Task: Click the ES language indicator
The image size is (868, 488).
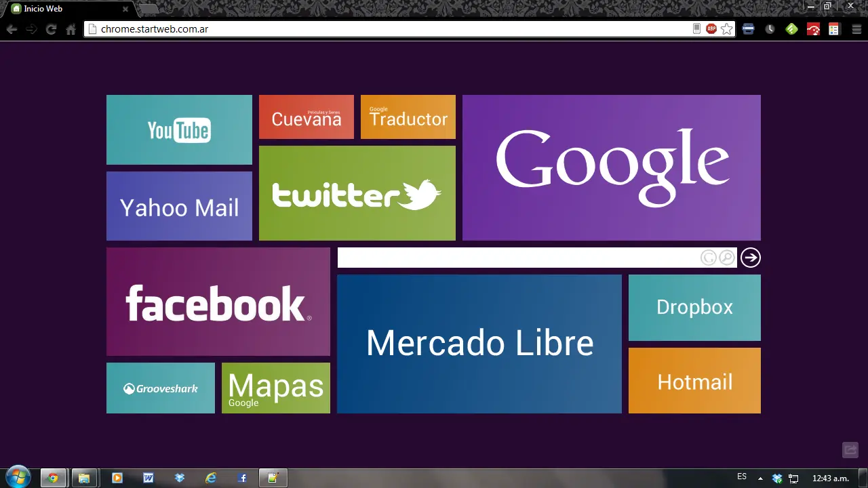Action: click(x=742, y=477)
